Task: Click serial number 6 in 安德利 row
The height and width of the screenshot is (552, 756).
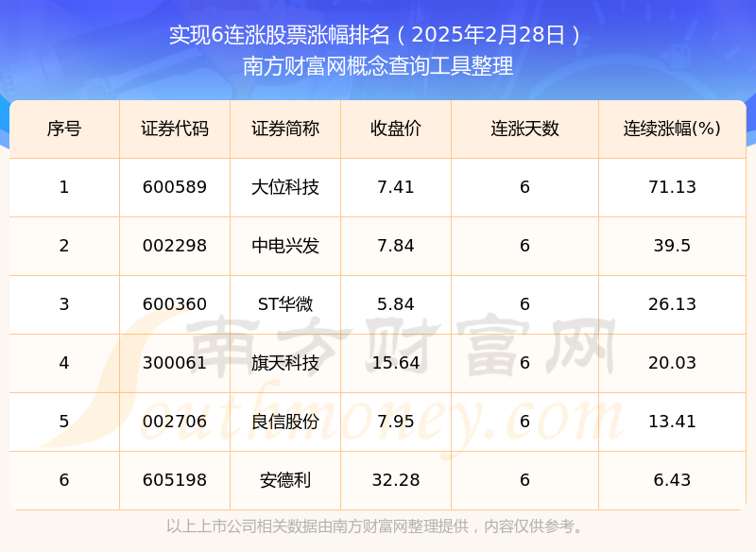Action: pyautogui.click(x=64, y=480)
